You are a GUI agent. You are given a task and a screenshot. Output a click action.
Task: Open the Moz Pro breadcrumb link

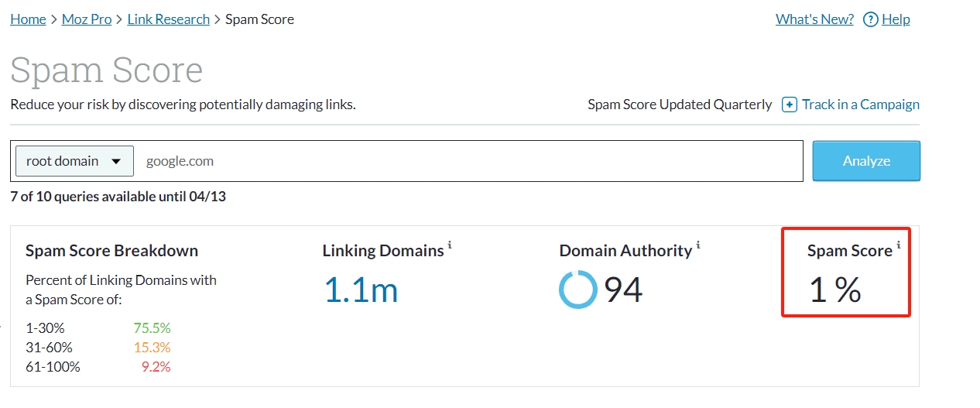[87, 19]
